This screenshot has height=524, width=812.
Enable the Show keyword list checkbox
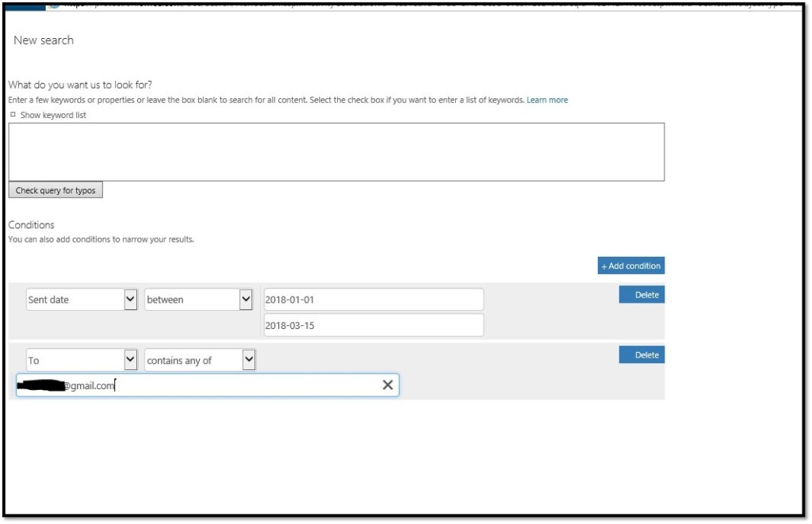click(13, 116)
